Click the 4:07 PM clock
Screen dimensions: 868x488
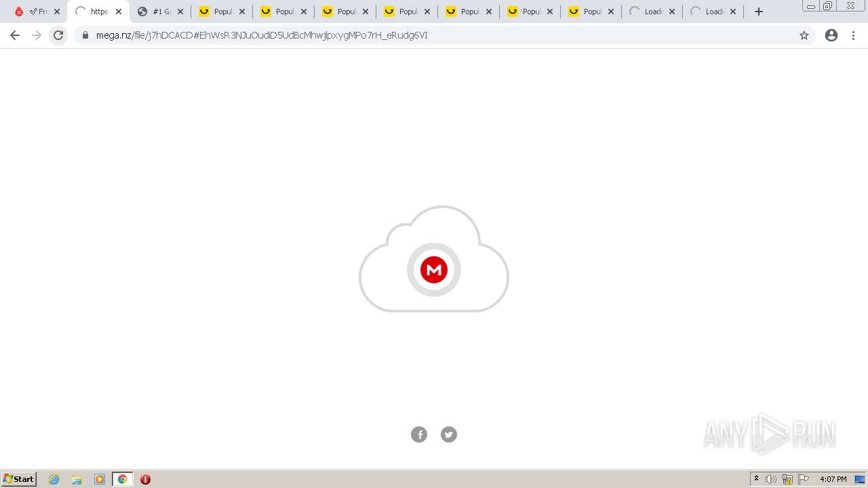coord(833,479)
